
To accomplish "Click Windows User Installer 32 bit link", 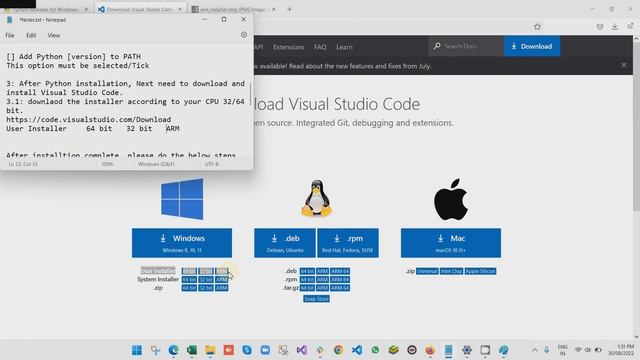I will pos(206,271).
